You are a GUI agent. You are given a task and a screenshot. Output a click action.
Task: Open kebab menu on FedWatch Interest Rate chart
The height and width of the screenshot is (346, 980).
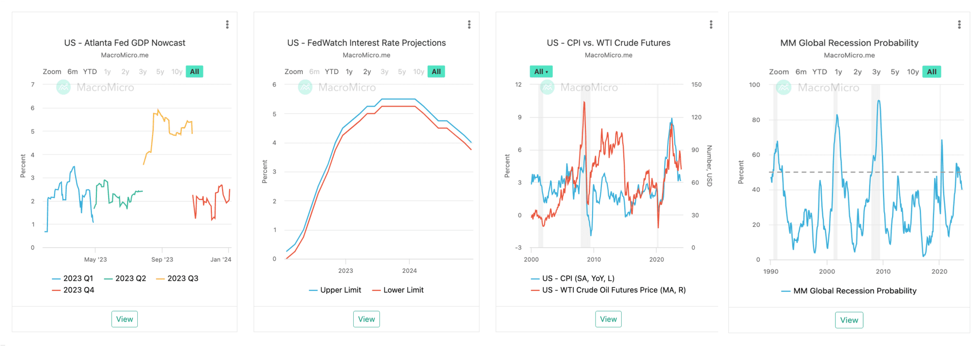469,24
